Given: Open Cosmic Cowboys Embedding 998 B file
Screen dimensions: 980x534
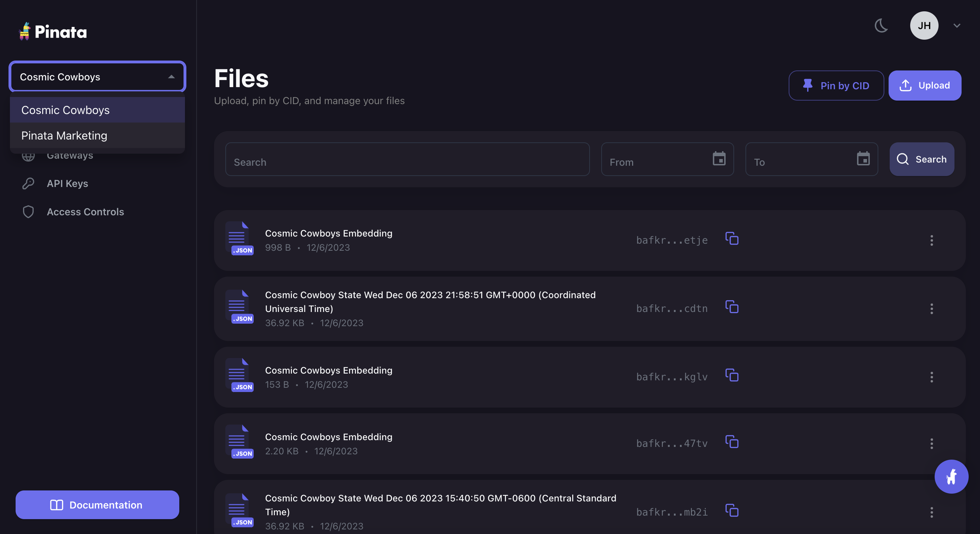Looking at the screenshot, I should click(328, 233).
